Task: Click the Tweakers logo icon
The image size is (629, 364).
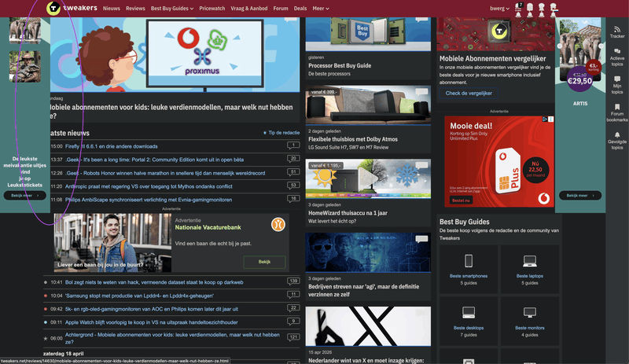Action: coord(53,8)
